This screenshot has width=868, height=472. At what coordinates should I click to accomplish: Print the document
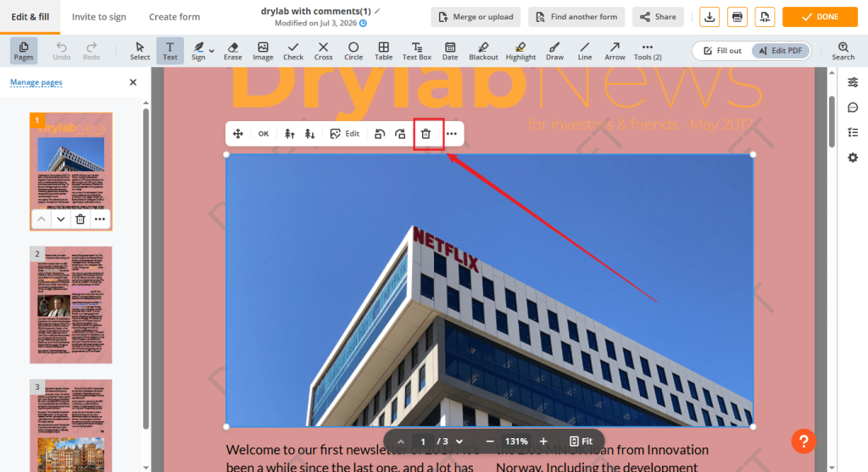click(x=737, y=17)
